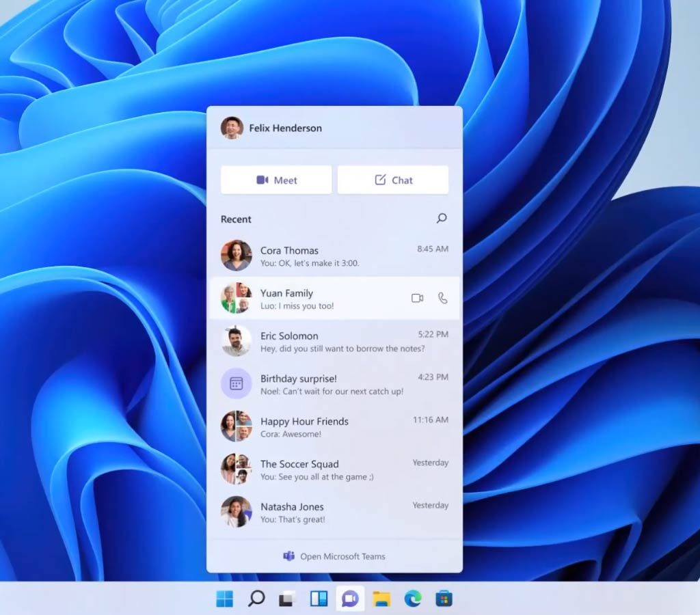Open Birthday surprise! meeting chat
The width and height of the screenshot is (700, 615).
point(334,384)
